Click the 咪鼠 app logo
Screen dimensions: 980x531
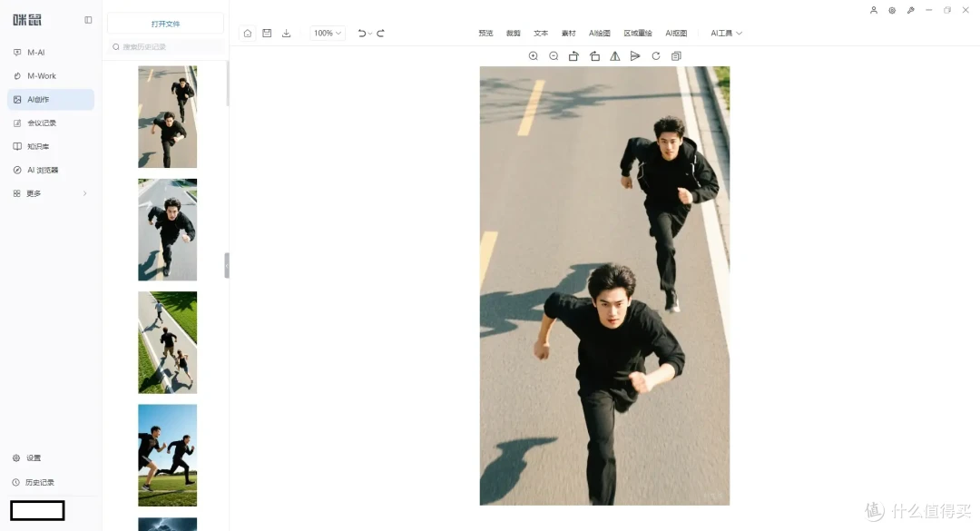point(27,20)
